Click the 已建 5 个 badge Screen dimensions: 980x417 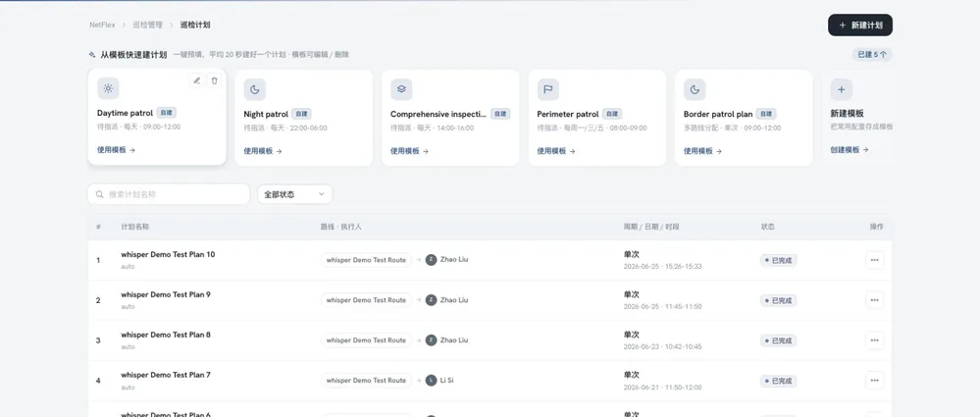coord(872,54)
